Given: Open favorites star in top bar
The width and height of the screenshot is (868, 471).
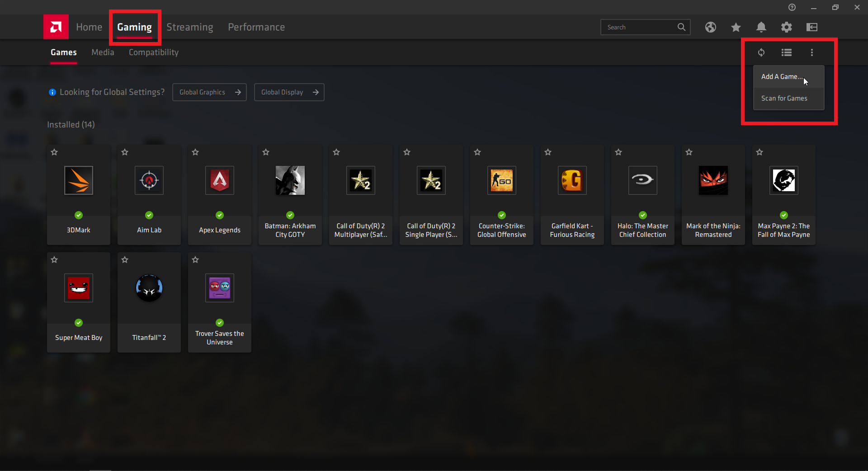Looking at the screenshot, I should click(736, 27).
